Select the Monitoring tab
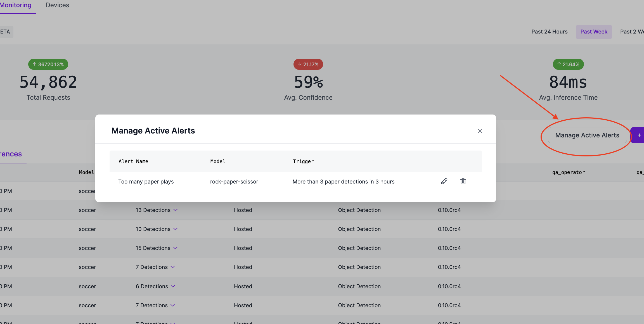Screen dimensions: 644x324 point(16,5)
